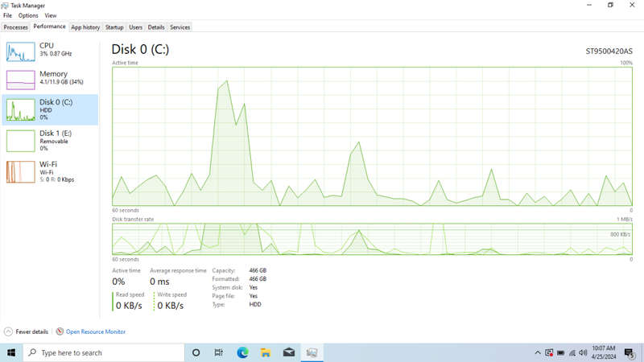
Task: Switch to the Services tab
Action: point(180,27)
